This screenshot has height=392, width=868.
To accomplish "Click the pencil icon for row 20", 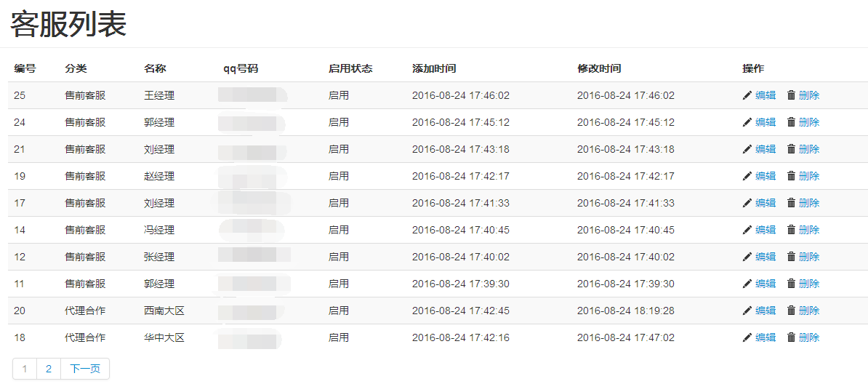I will [x=747, y=311].
